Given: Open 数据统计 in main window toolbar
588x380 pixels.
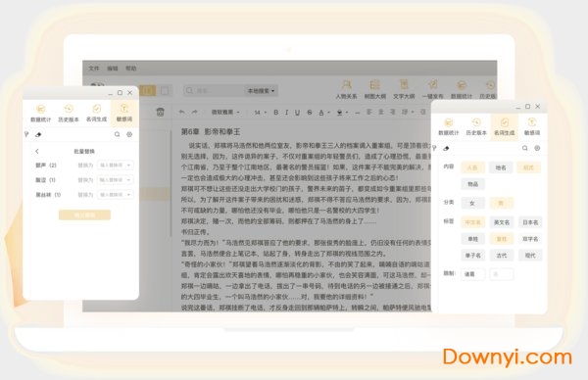Looking at the screenshot, I should tap(462, 89).
